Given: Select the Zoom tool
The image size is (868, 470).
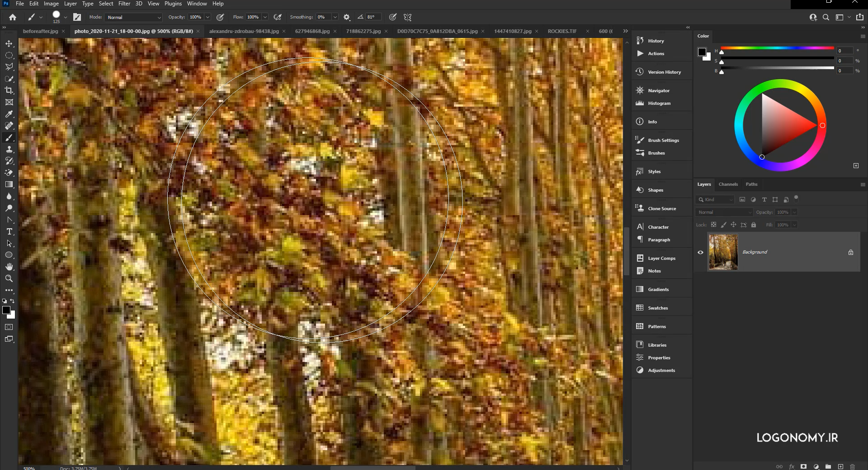Looking at the screenshot, I should point(9,278).
